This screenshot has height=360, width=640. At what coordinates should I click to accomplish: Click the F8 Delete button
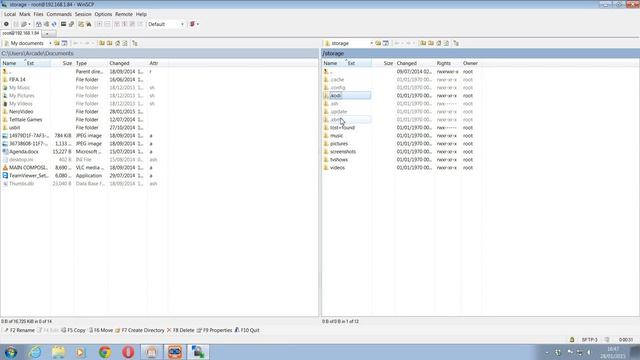[x=180, y=330]
